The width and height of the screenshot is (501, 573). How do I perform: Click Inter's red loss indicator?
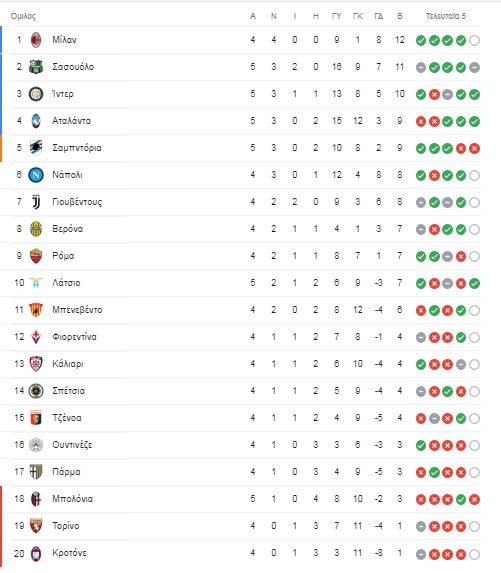(434, 94)
